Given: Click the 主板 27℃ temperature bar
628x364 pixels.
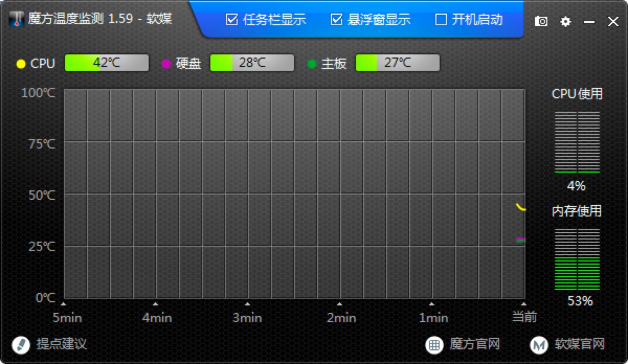Looking at the screenshot, I should 398,63.
